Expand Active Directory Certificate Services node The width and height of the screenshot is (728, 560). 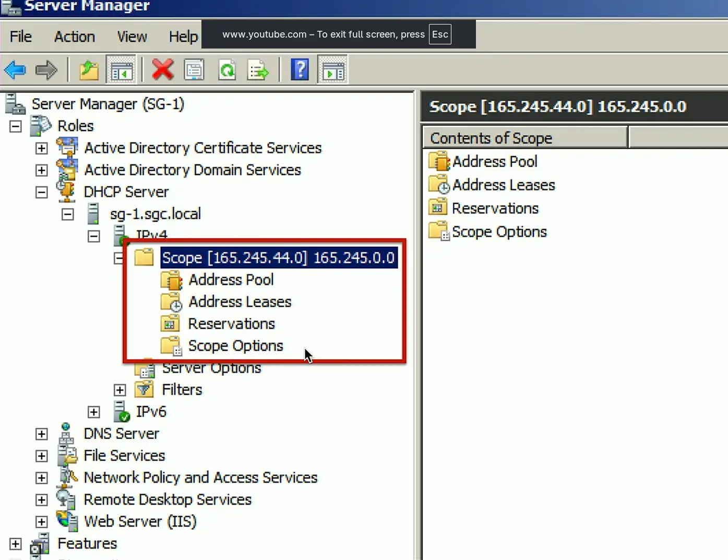[x=42, y=149]
